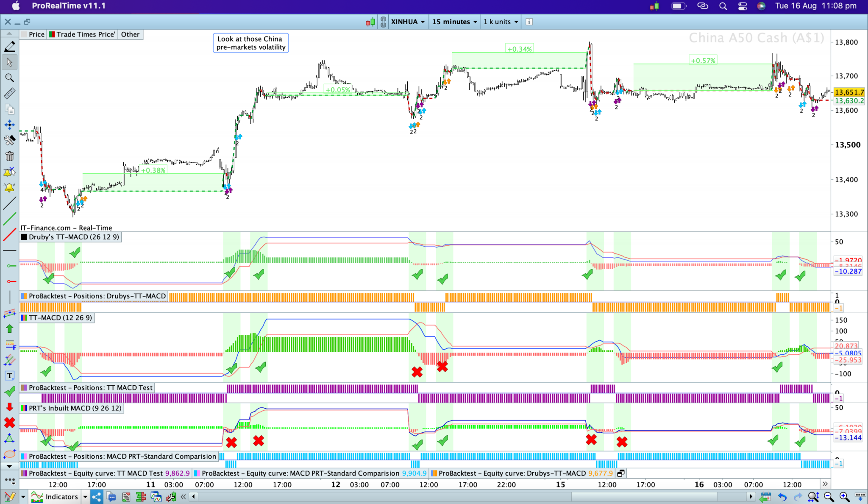Image resolution: width=868 pixels, height=504 pixels.
Task: Click the move objects four-arrow tool
Action: [x=9, y=125]
